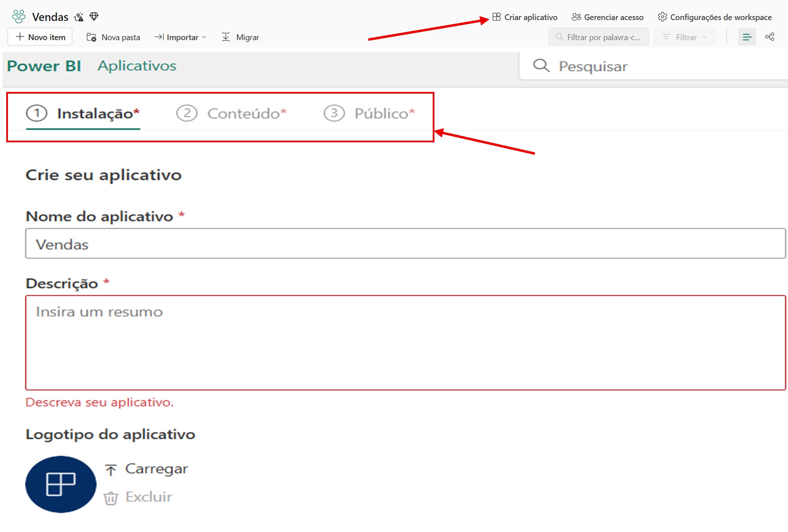The image size is (788, 532).
Task: Click the Vendas workspace people icon
Action: click(x=19, y=16)
